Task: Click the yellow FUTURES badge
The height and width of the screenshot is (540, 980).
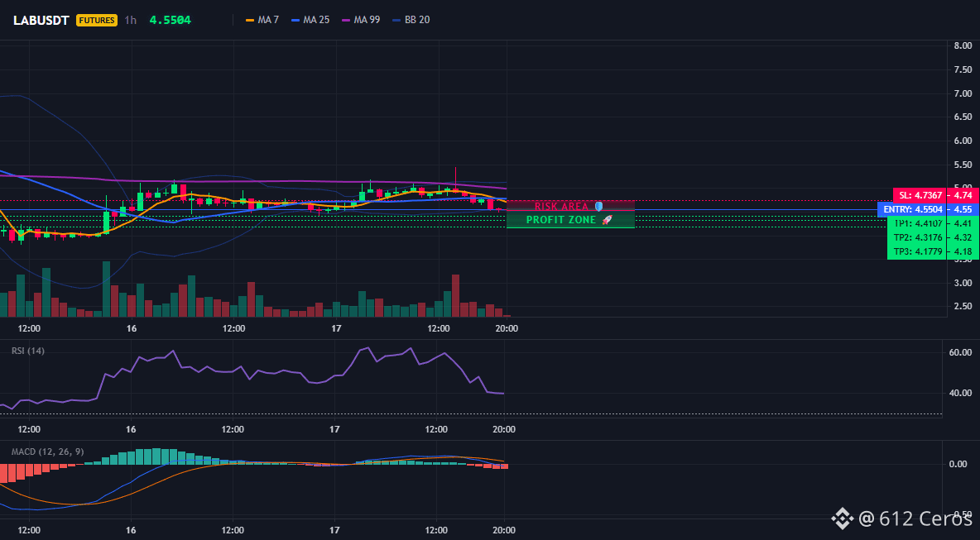Action: (x=97, y=20)
